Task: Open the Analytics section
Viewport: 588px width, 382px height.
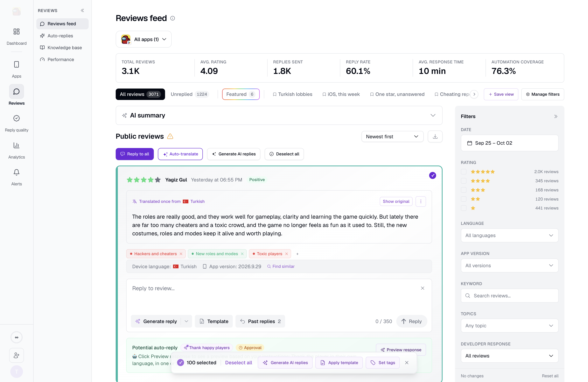Action: pos(17,150)
